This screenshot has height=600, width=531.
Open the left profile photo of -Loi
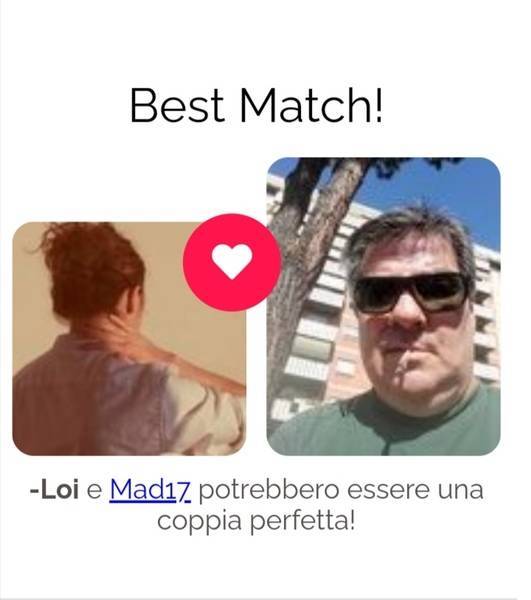(129, 339)
